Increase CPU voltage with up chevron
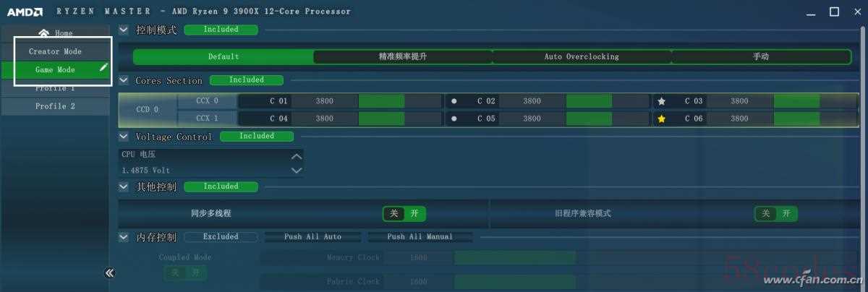Viewport: 868px width, 292px height. point(296,155)
